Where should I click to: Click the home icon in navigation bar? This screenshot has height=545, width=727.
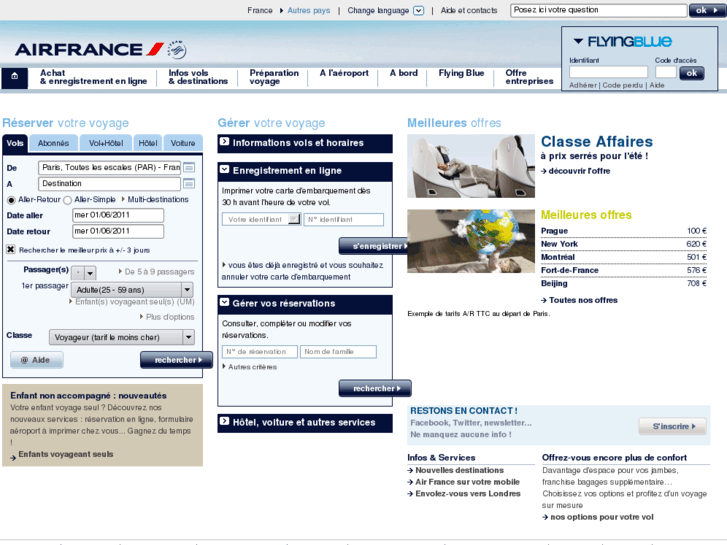pos(14,76)
